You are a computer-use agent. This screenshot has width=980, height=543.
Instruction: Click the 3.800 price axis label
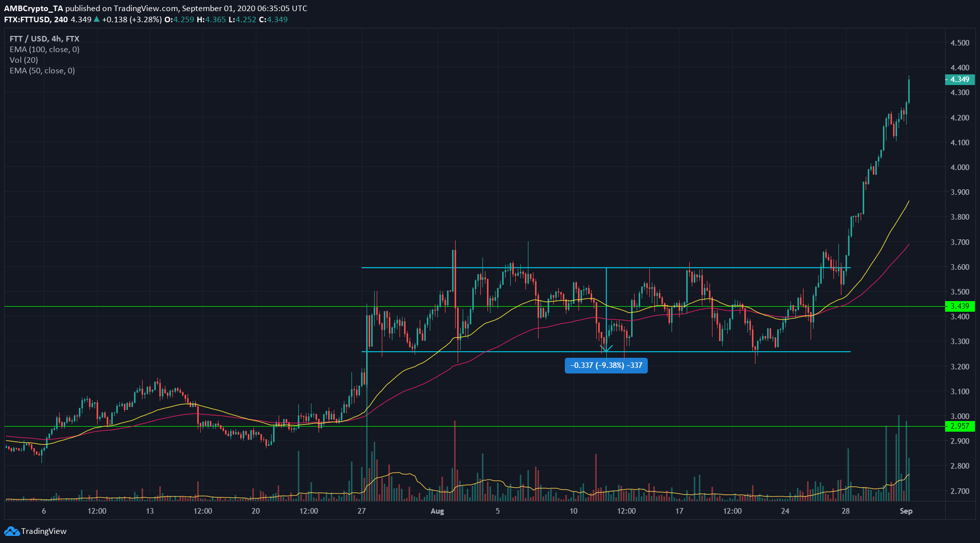click(x=960, y=217)
